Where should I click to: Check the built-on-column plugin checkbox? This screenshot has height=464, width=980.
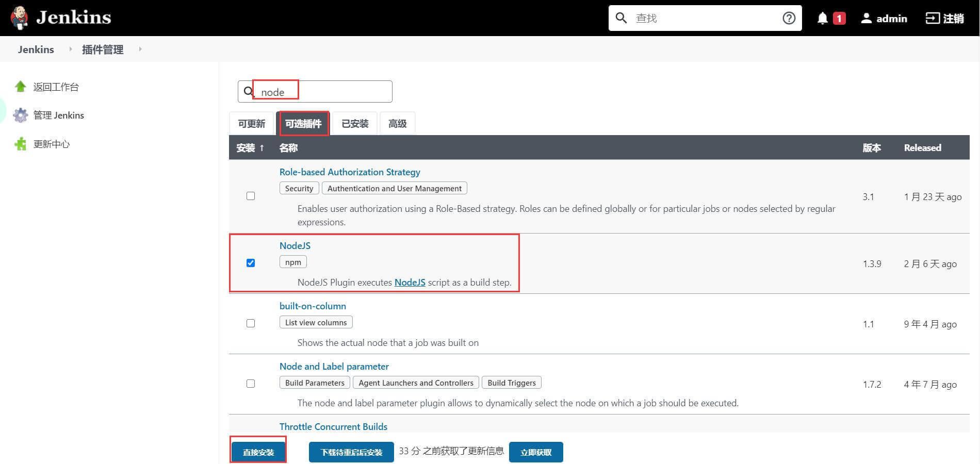[251, 323]
